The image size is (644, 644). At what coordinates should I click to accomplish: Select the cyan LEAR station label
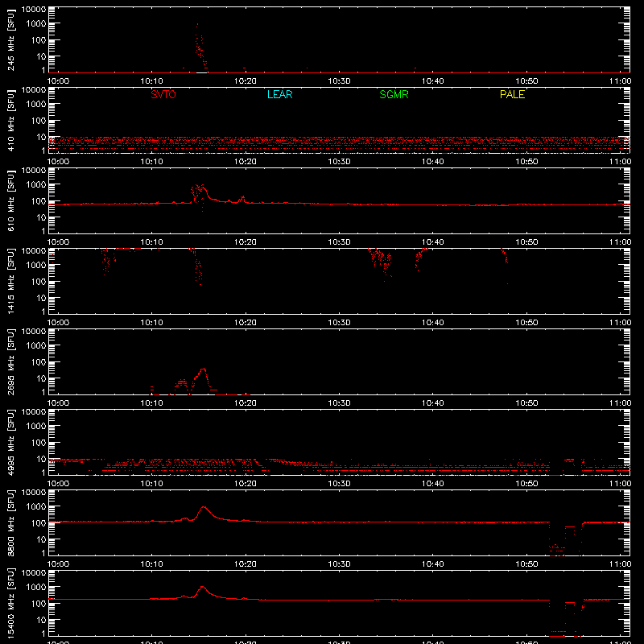click(279, 94)
